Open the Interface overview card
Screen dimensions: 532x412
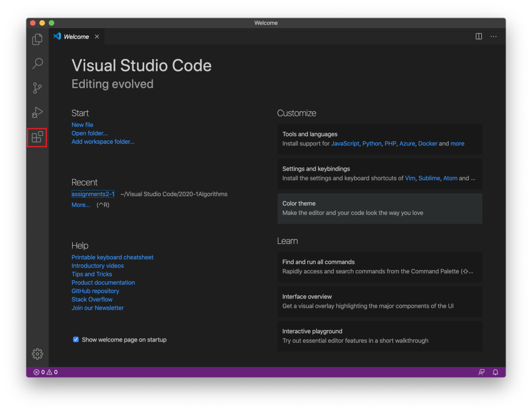point(379,301)
